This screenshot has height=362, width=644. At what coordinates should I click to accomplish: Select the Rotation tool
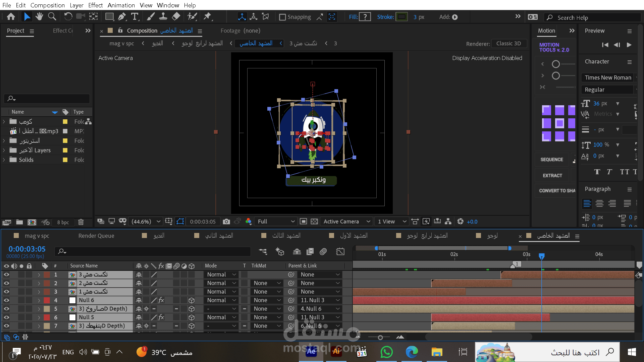[x=68, y=16]
